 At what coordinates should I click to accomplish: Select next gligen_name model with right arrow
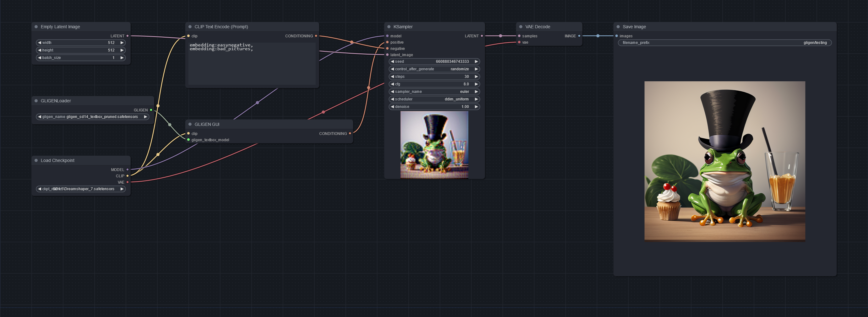146,116
